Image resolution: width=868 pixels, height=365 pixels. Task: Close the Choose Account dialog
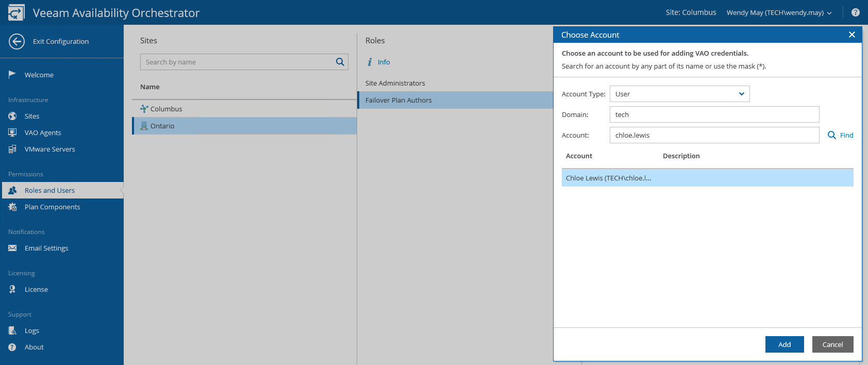852,35
